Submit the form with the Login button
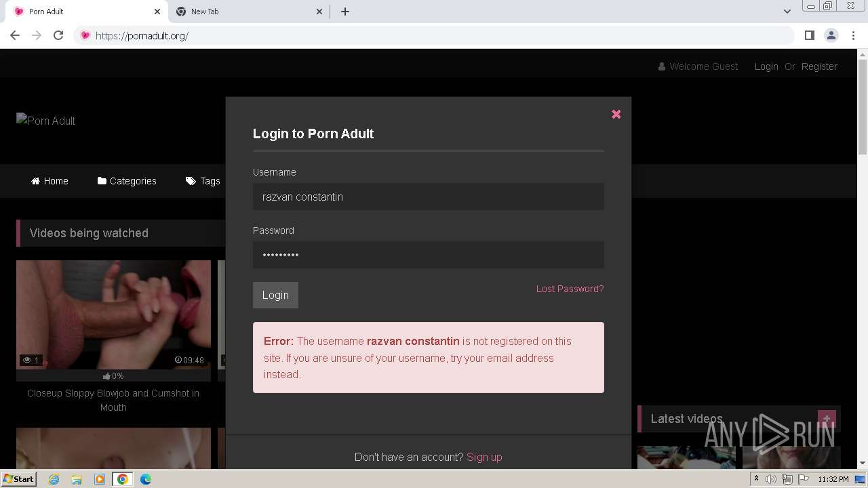 pyautogui.click(x=275, y=295)
